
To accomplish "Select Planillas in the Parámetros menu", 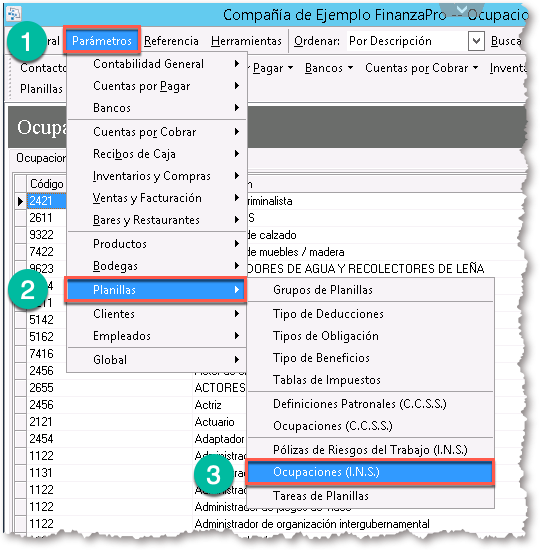I will coord(156,290).
